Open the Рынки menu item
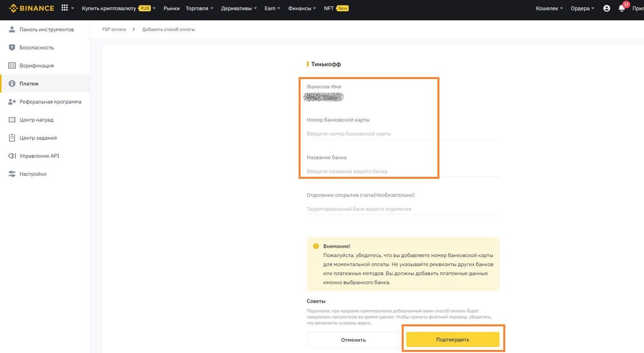This screenshot has height=353, width=644. 172,9
